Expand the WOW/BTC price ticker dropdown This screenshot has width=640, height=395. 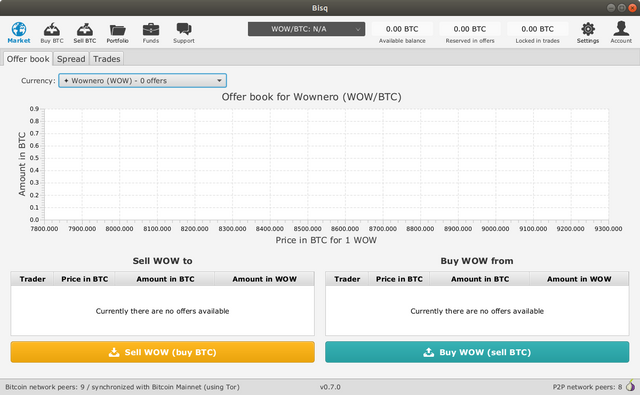(306, 29)
